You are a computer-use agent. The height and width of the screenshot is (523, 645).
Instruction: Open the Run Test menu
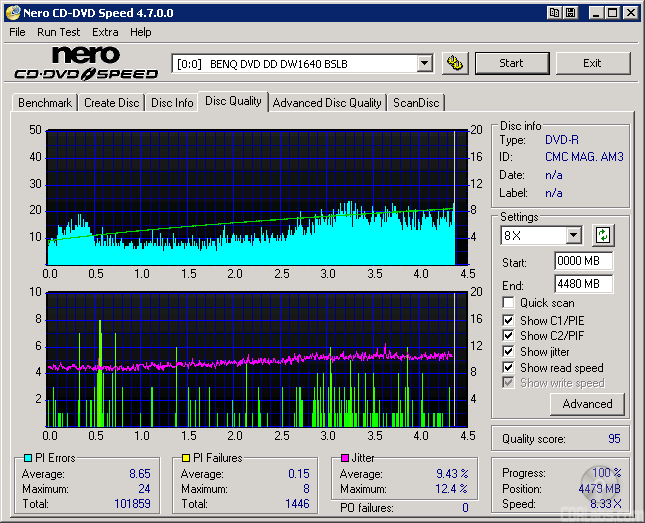(x=60, y=32)
